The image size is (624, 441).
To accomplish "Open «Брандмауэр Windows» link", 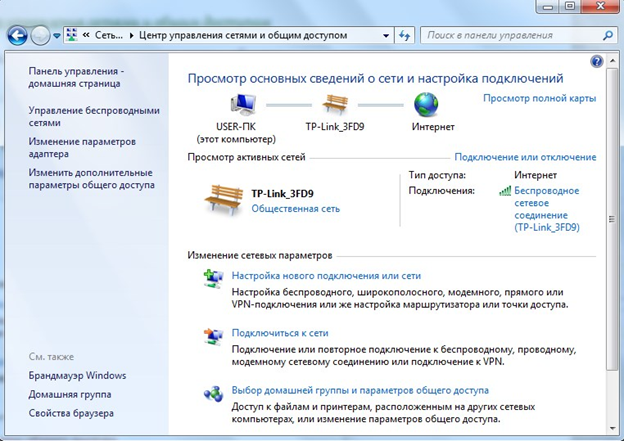I will (x=77, y=375).
